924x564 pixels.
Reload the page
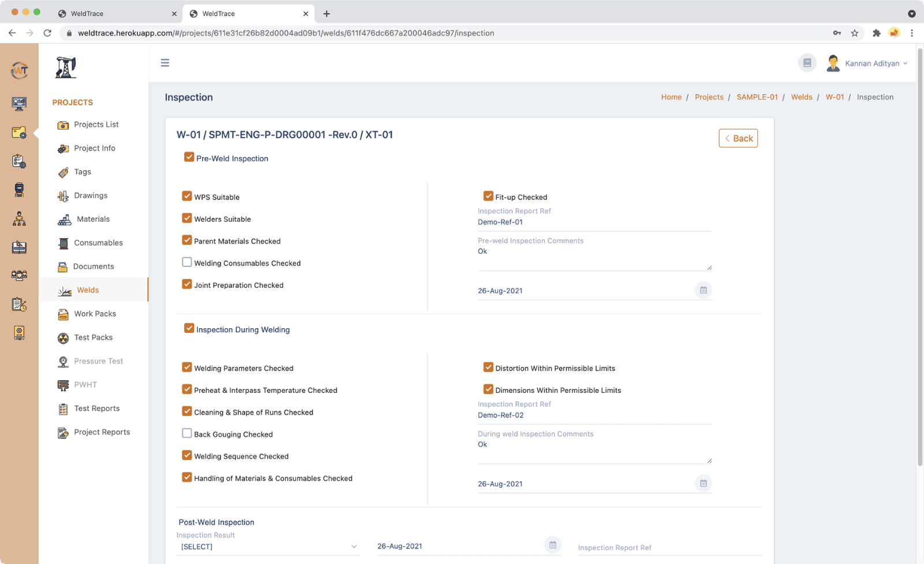[x=47, y=33]
